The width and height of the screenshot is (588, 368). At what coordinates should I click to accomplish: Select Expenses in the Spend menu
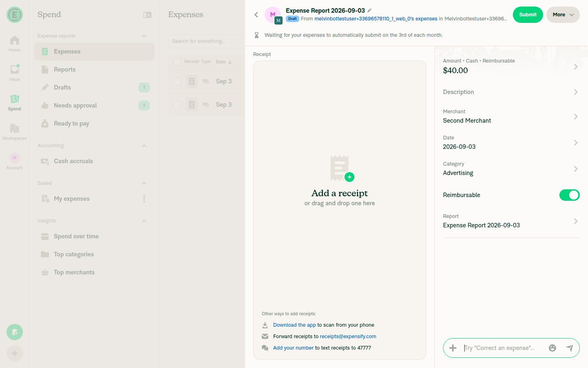click(94, 52)
